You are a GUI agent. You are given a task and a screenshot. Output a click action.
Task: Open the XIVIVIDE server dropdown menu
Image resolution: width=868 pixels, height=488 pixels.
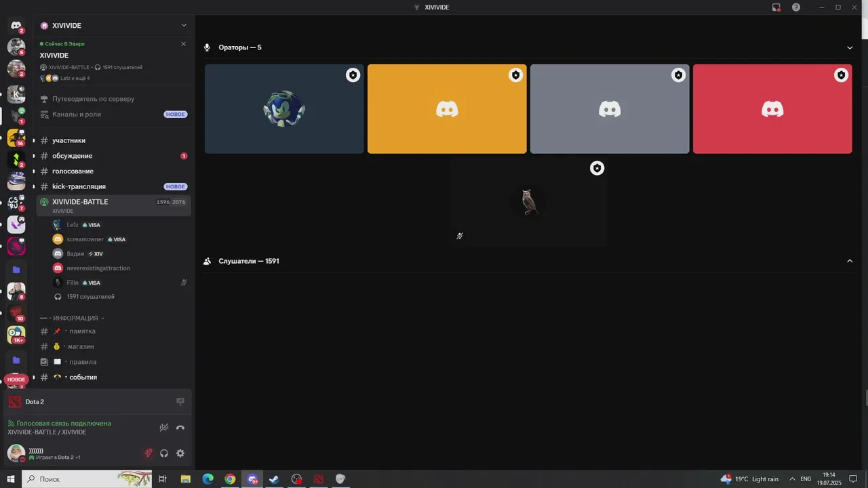(184, 26)
